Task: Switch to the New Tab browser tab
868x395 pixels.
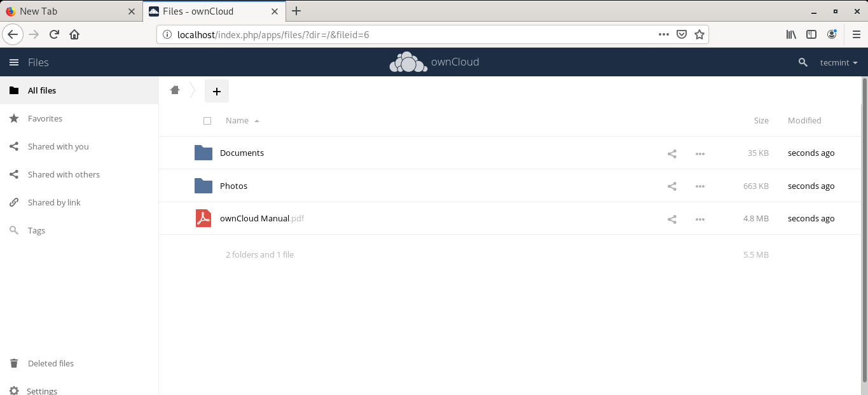Action: tap(70, 11)
